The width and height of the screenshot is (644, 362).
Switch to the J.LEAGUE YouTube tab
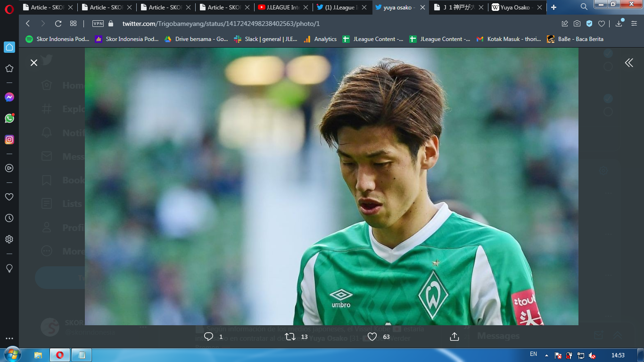[x=283, y=7]
